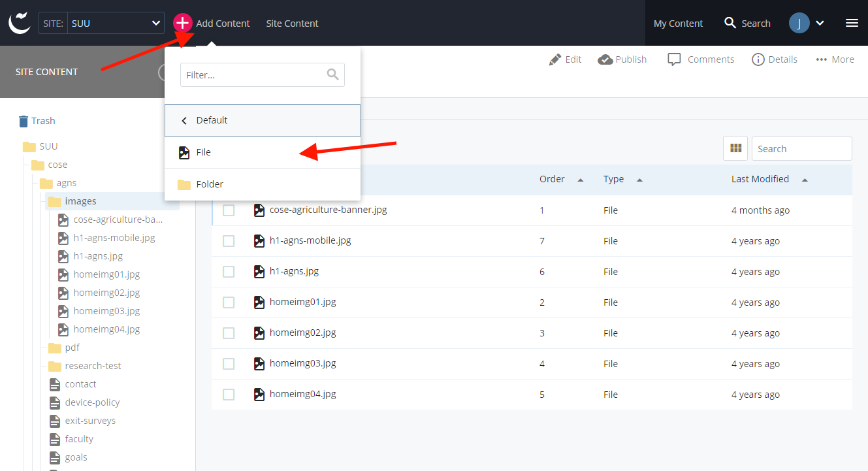Click the Cascade logo icon

click(20, 23)
